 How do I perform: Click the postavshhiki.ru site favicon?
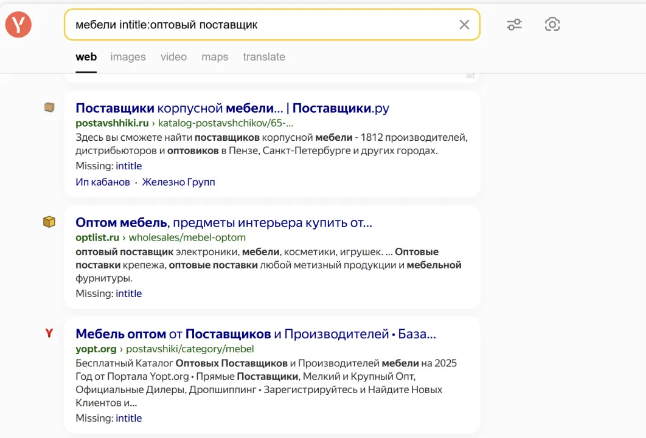[48, 107]
